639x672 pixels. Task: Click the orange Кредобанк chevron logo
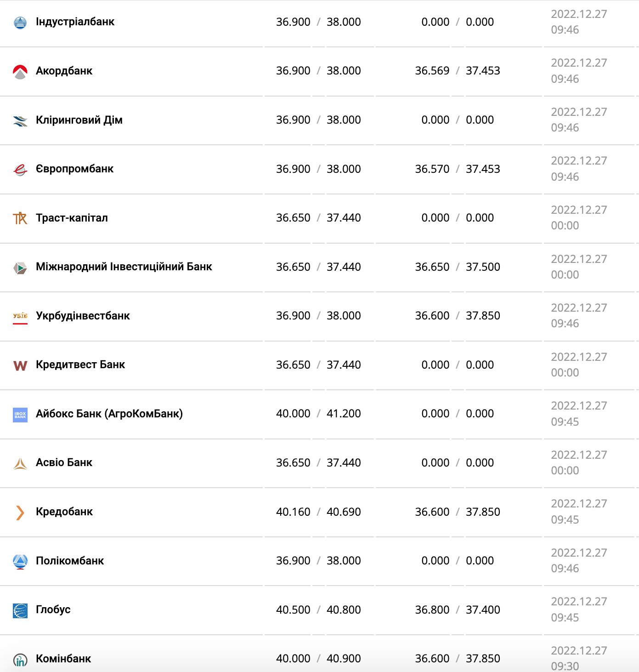pyautogui.click(x=20, y=513)
